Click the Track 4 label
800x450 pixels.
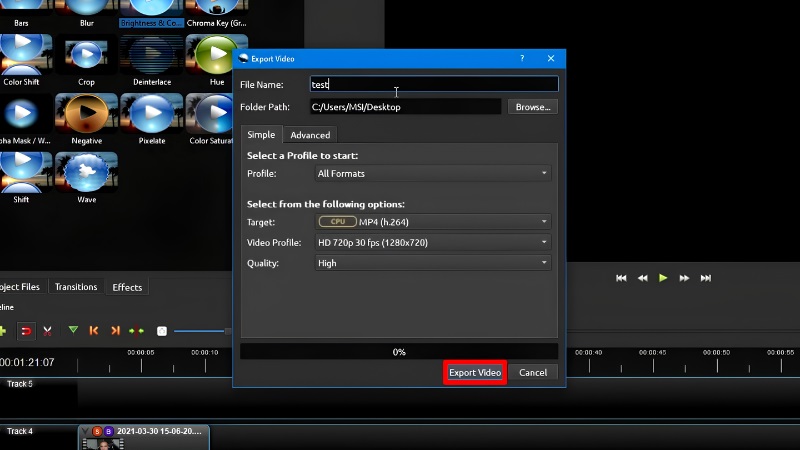[x=20, y=431]
